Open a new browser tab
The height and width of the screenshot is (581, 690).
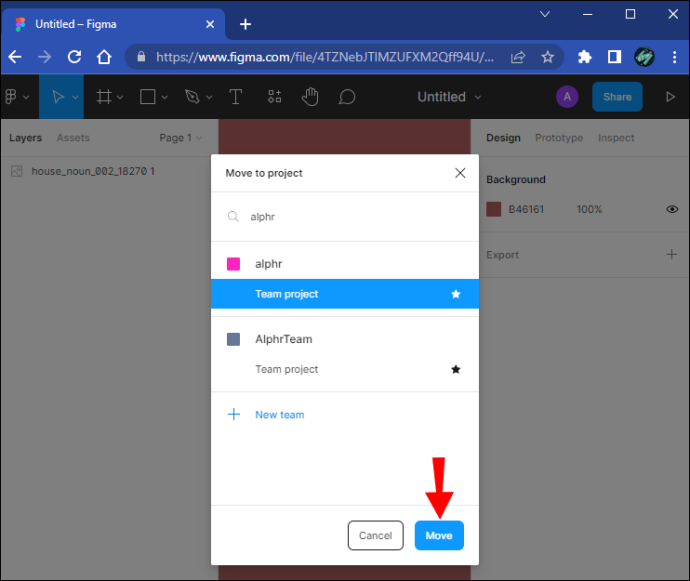(245, 24)
